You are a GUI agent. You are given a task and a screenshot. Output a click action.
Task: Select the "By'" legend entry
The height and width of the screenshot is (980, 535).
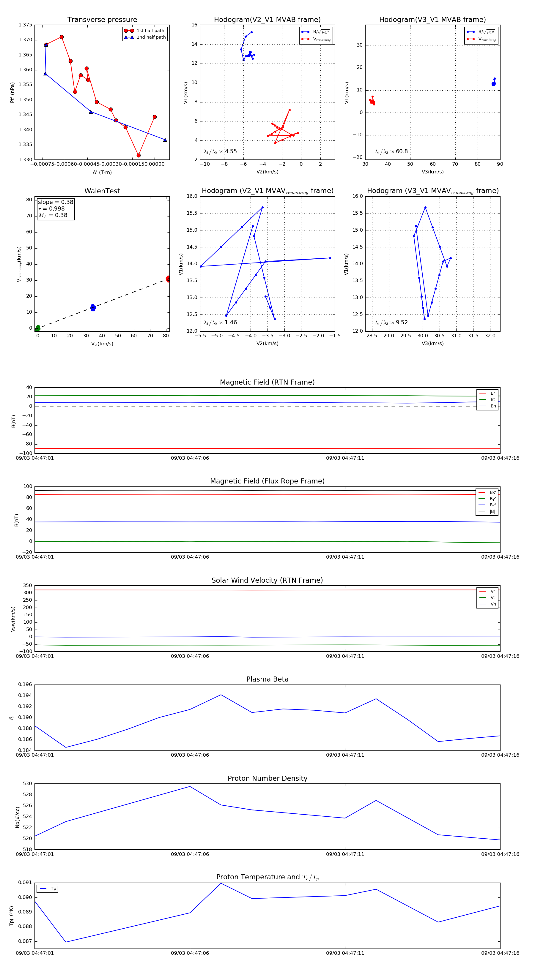point(487,499)
